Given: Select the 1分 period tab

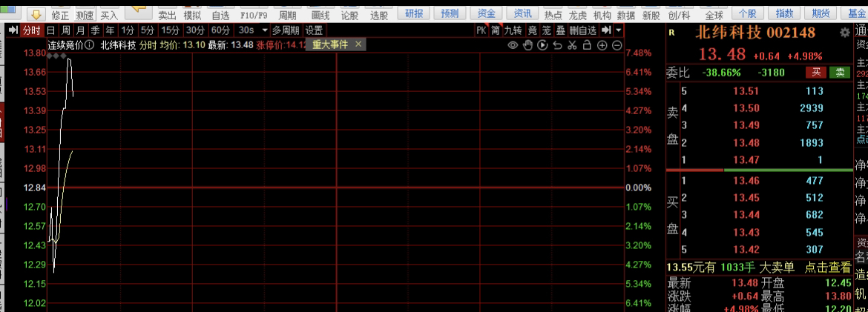Looking at the screenshot, I should (128, 30).
